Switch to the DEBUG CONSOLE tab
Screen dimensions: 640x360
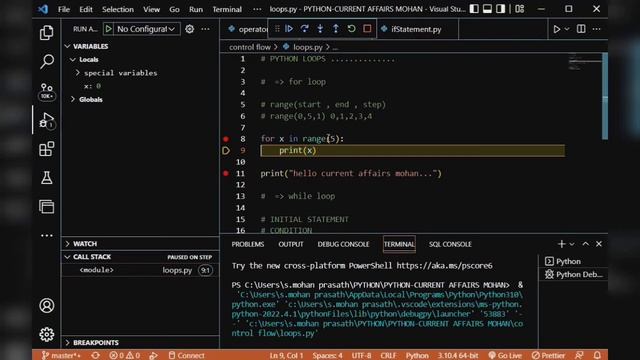coord(343,244)
